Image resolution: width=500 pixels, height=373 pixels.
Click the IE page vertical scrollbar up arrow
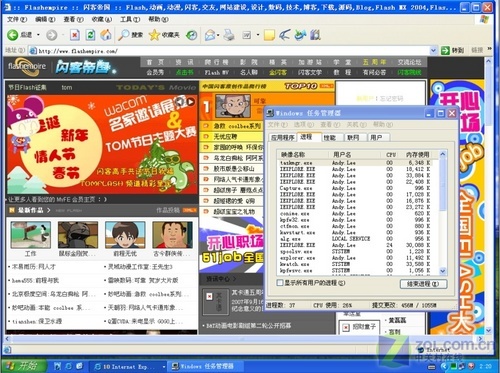click(488, 61)
